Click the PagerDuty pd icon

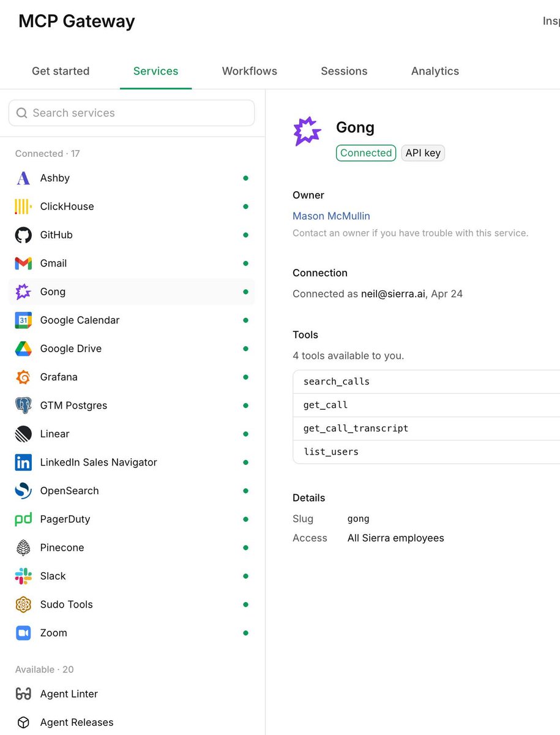click(23, 519)
